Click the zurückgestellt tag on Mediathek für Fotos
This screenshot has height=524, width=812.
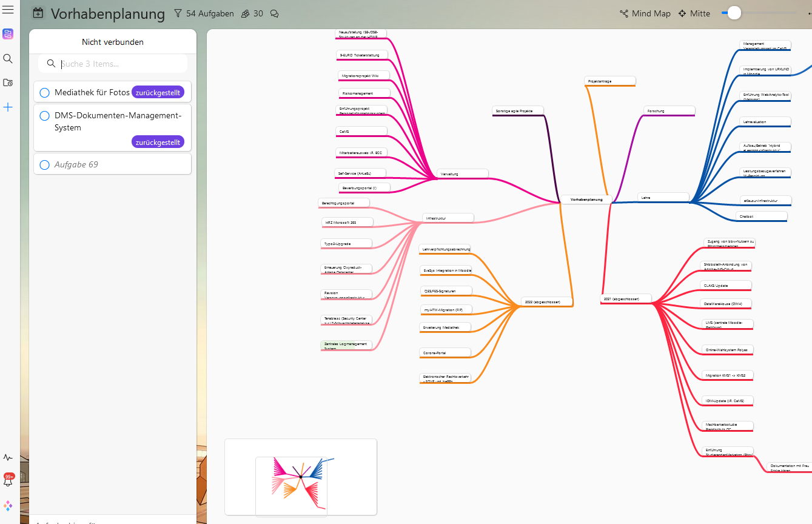pyautogui.click(x=158, y=93)
